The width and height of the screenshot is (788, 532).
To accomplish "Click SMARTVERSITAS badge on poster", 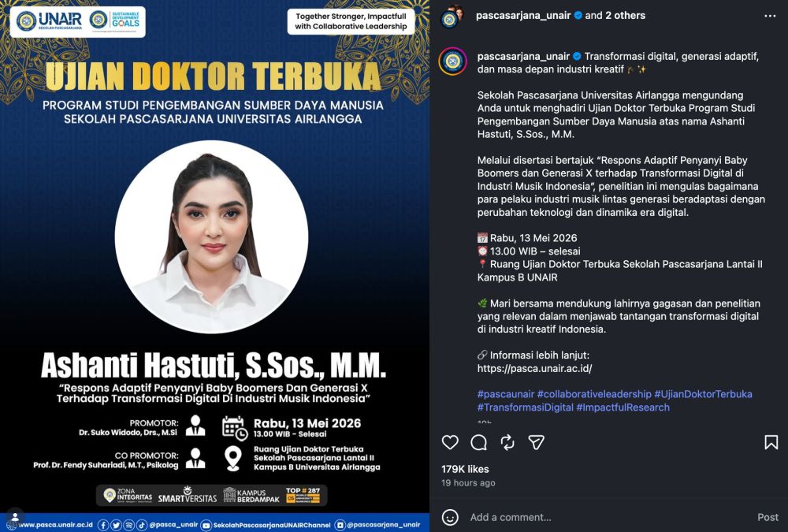I will pyautogui.click(x=188, y=496).
